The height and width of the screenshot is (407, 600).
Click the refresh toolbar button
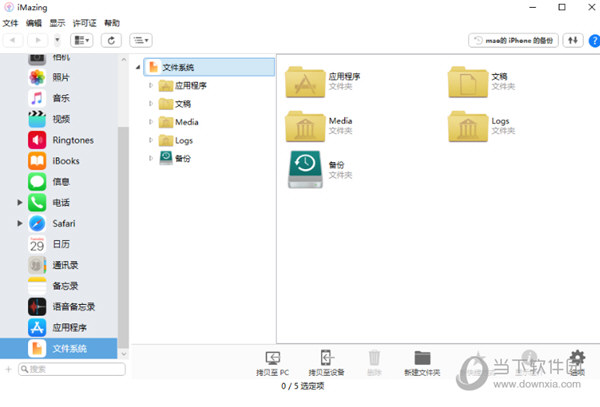click(111, 40)
